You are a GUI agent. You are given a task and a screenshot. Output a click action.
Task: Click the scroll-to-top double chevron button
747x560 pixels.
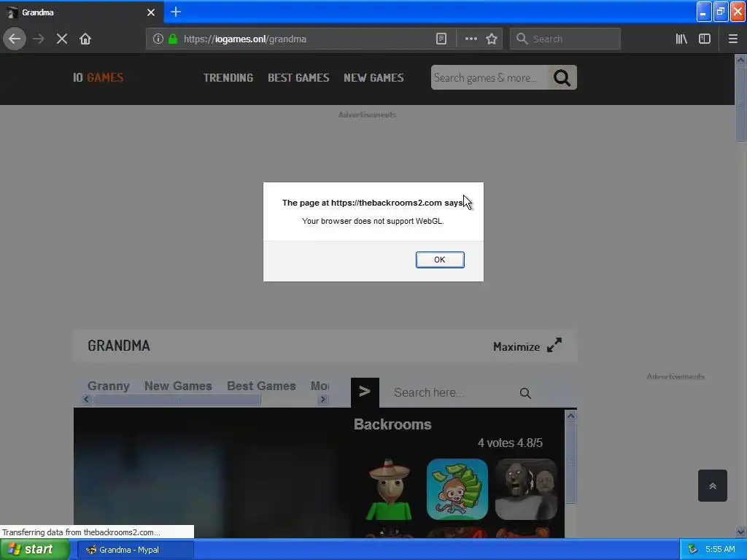712,485
